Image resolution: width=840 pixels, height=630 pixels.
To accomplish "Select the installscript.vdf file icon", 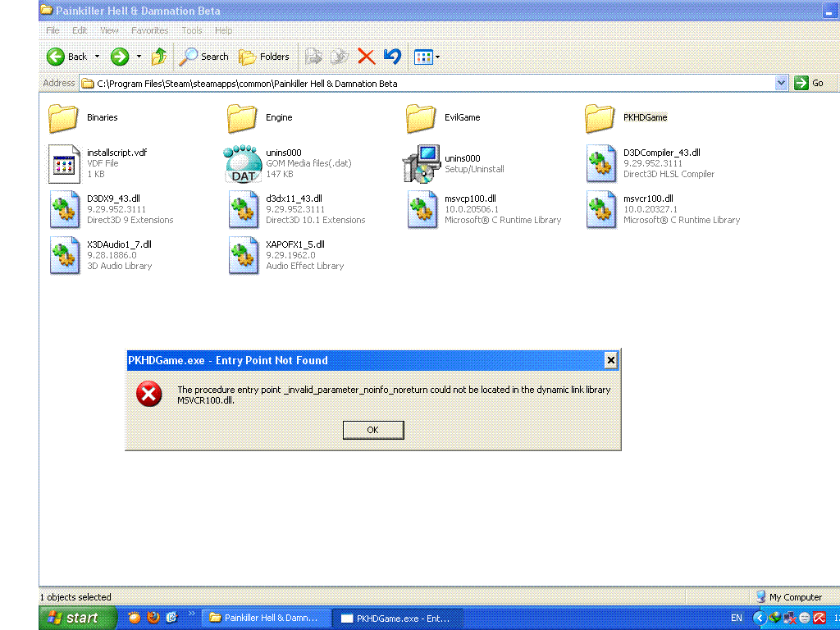I will click(64, 164).
